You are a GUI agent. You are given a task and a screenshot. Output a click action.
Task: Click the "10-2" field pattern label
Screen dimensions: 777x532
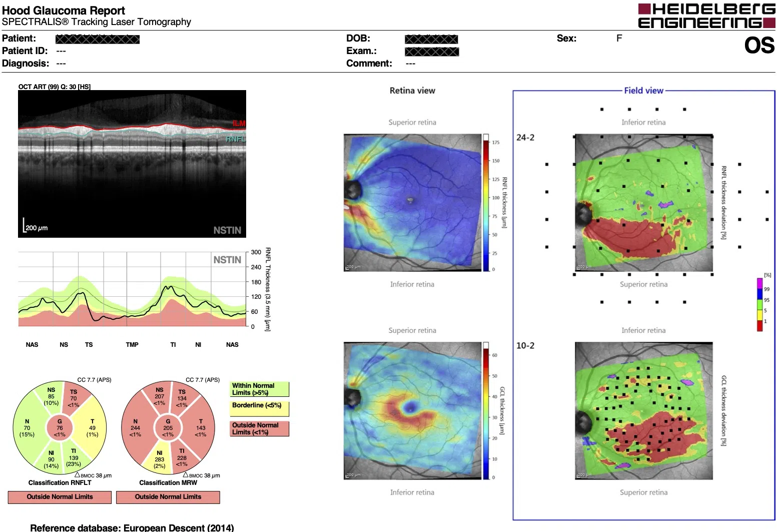(525, 346)
